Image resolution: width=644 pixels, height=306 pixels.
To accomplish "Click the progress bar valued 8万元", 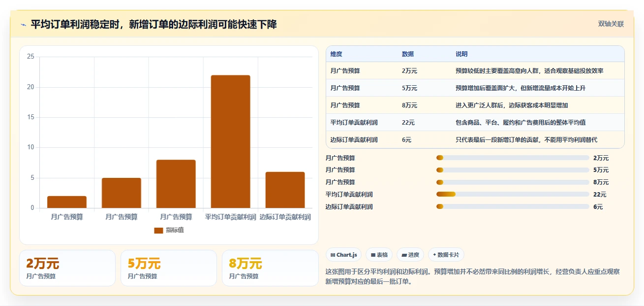I will (513, 182).
